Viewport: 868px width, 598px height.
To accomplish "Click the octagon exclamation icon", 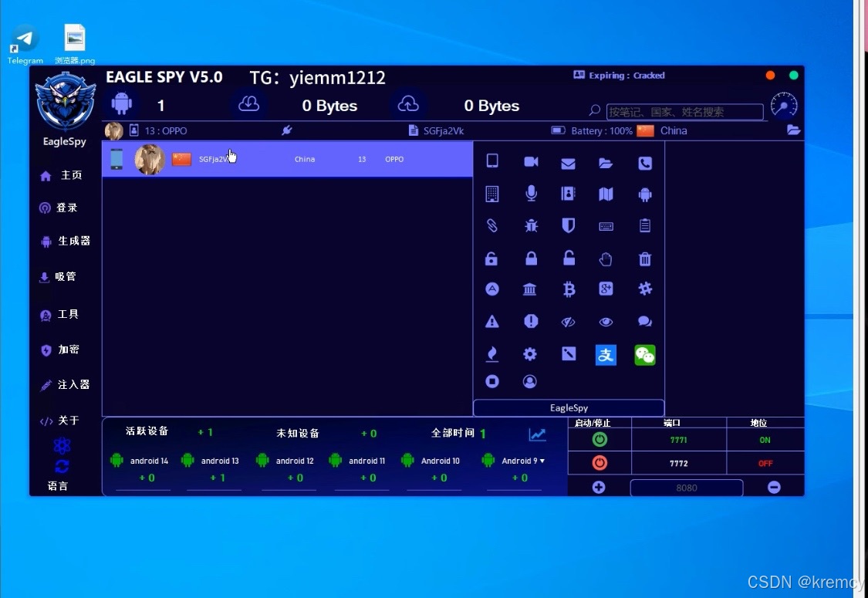I will tap(531, 321).
